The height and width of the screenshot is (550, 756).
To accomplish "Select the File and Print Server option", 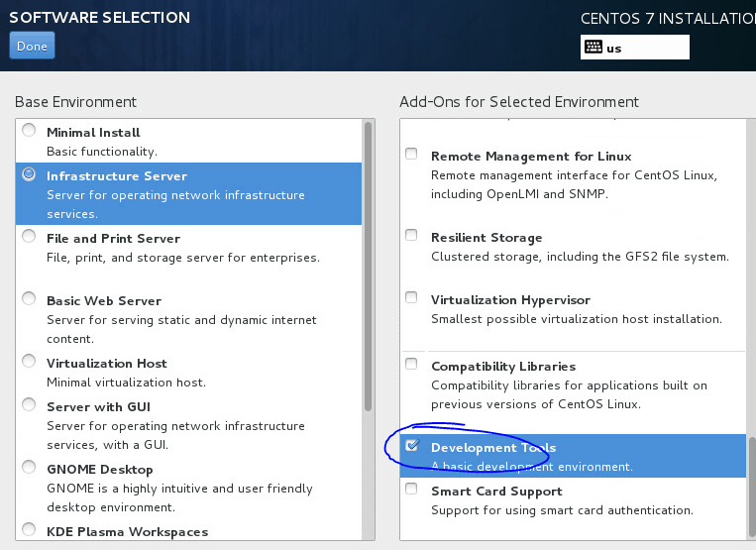I will (x=29, y=236).
